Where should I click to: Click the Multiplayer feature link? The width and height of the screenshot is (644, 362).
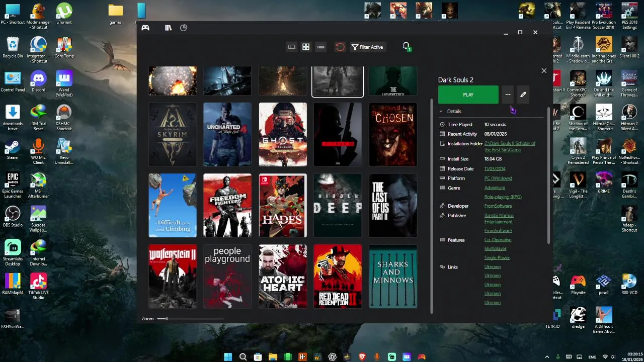click(x=496, y=249)
